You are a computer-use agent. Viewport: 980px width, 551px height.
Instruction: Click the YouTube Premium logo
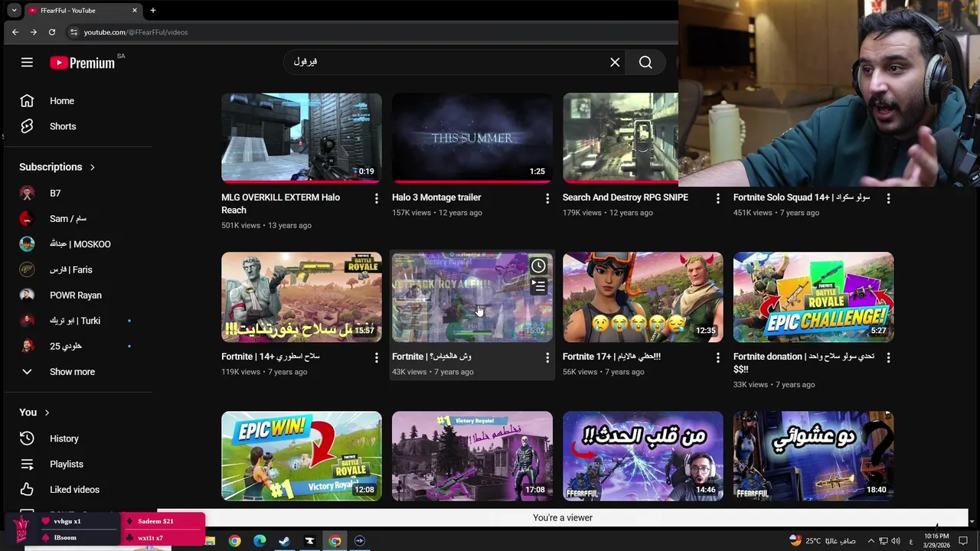(x=83, y=63)
